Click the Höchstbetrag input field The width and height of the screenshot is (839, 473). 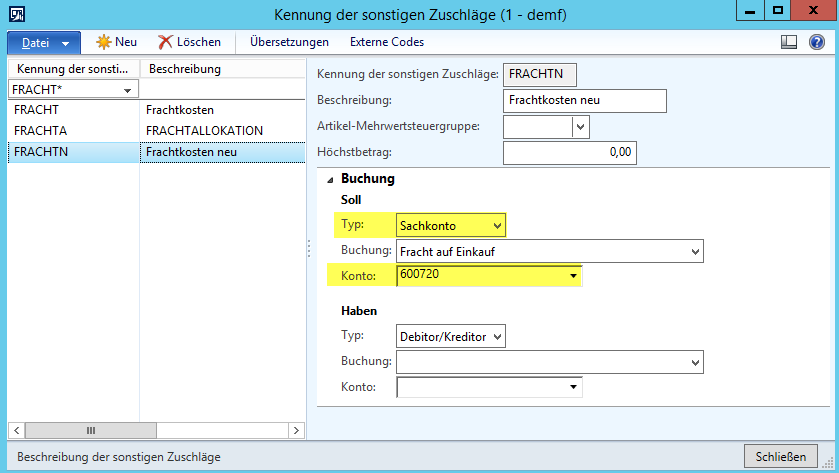click(570, 153)
